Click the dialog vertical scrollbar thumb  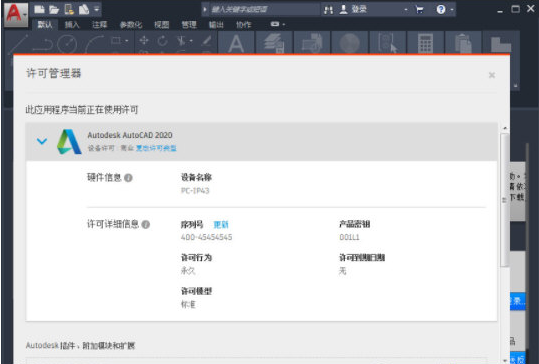505,200
